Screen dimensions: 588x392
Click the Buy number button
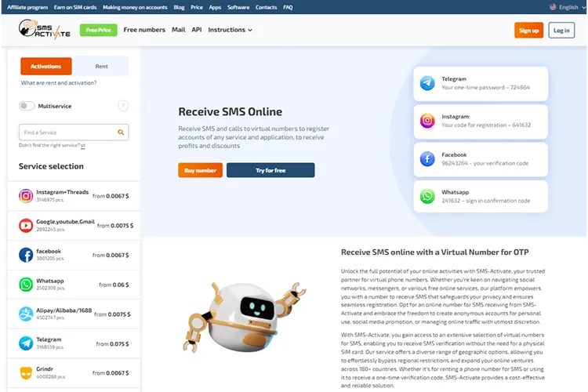click(x=200, y=170)
